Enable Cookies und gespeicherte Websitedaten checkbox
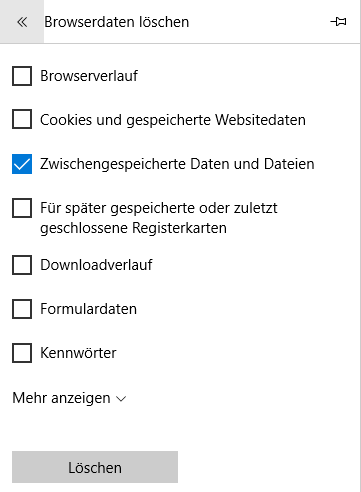 [22, 119]
